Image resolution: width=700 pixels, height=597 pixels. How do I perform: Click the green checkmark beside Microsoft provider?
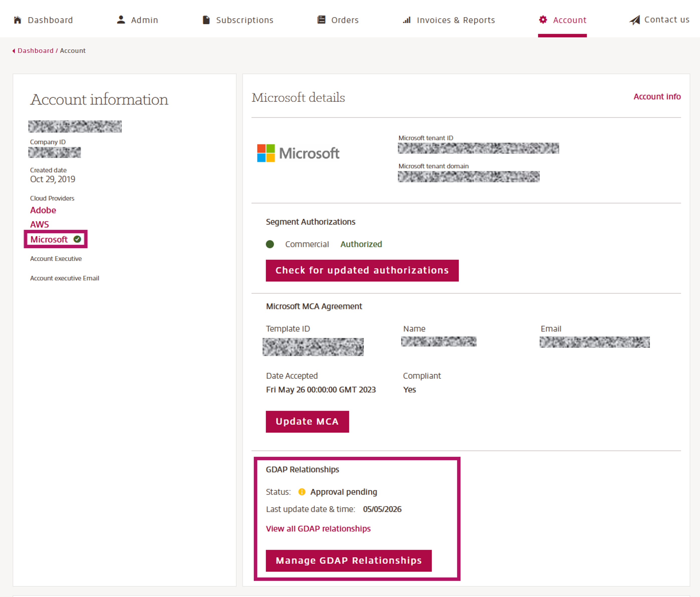77,239
